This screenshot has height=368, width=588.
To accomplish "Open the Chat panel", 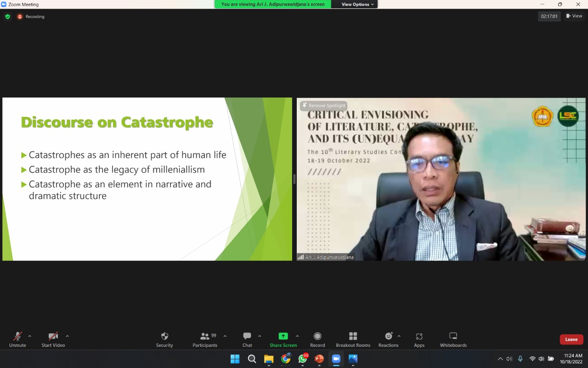I will click(247, 336).
